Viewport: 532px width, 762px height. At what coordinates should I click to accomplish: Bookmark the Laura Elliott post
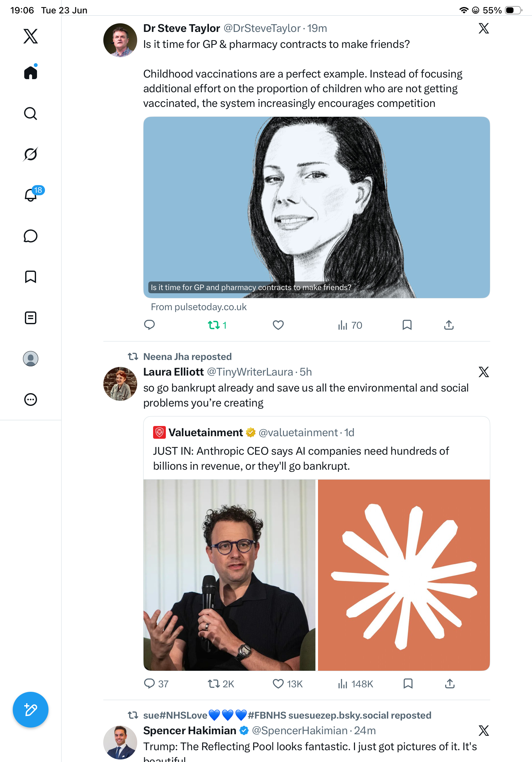click(x=408, y=684)
